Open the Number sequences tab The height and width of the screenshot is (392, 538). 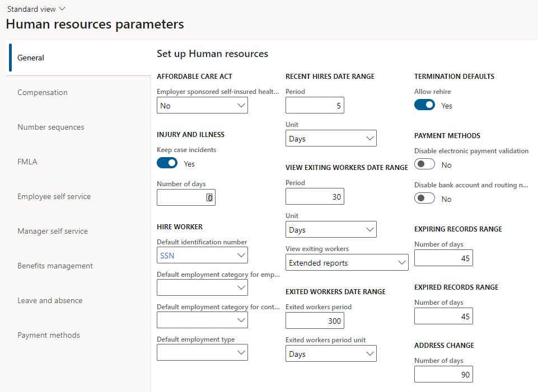[x=51, y=127]
